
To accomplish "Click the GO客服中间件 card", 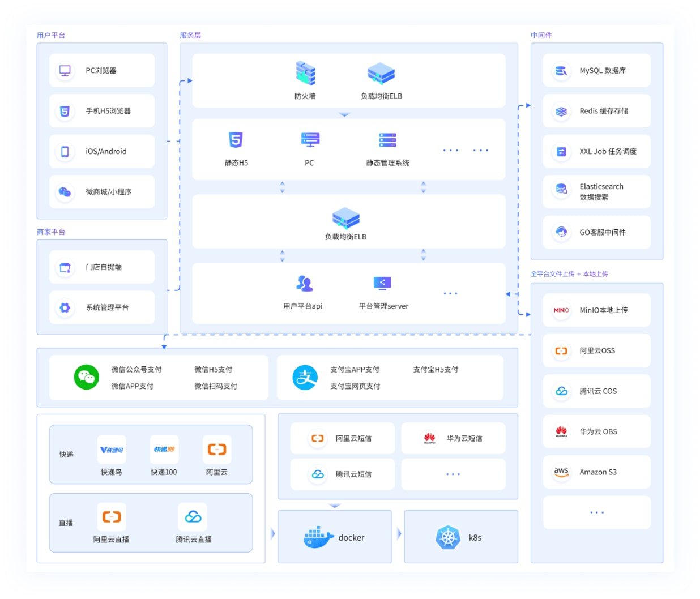I will pyautogui.click(x=597, y=232).
